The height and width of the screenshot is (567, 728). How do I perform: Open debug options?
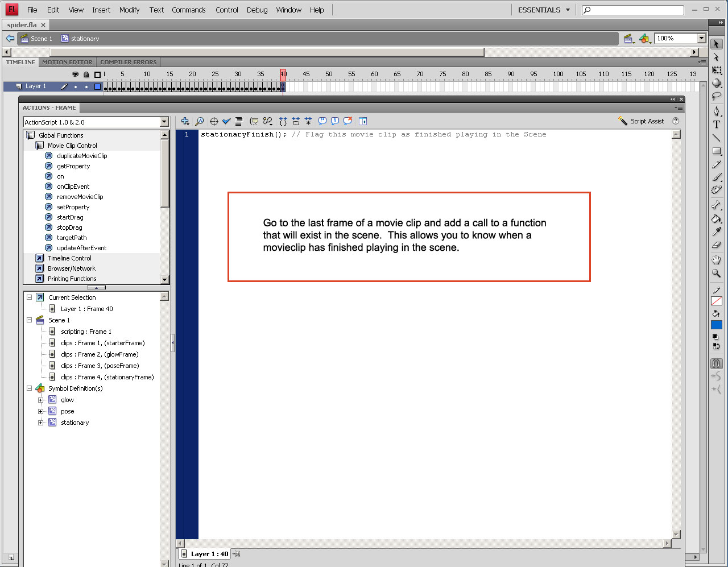[267, 121]
